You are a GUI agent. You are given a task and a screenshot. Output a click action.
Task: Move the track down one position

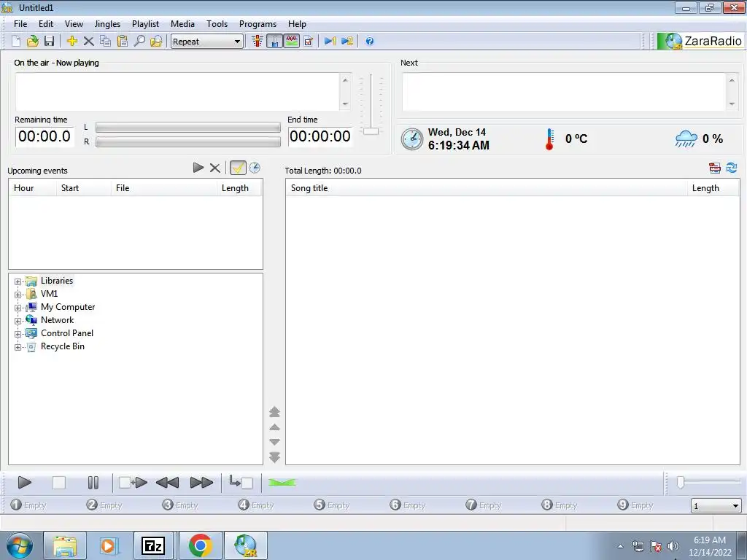[x=274, y=442]
